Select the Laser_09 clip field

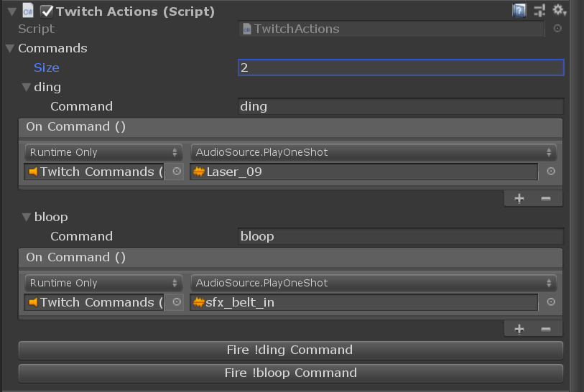coord(364,172)
